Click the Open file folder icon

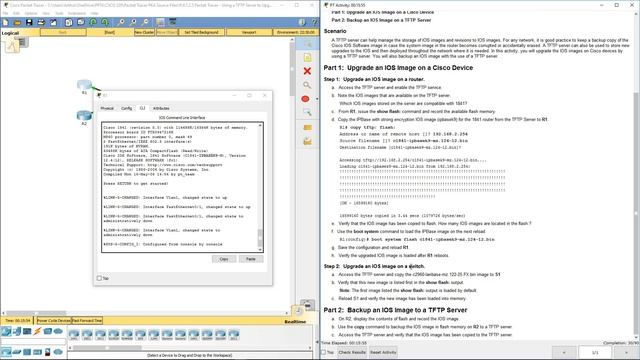17,22
